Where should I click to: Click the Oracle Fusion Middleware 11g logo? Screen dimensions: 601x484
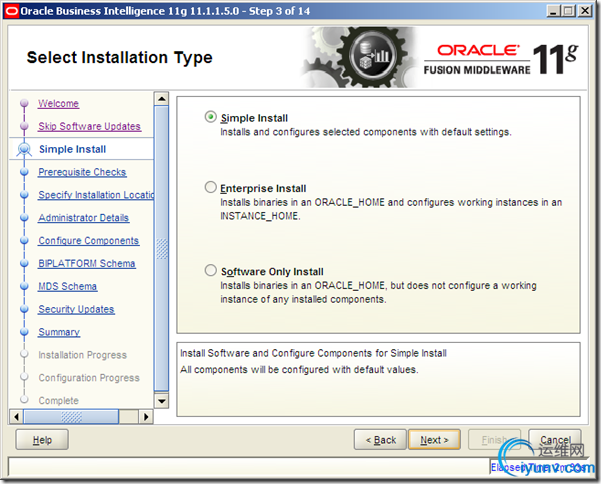(x=501, y=60)
